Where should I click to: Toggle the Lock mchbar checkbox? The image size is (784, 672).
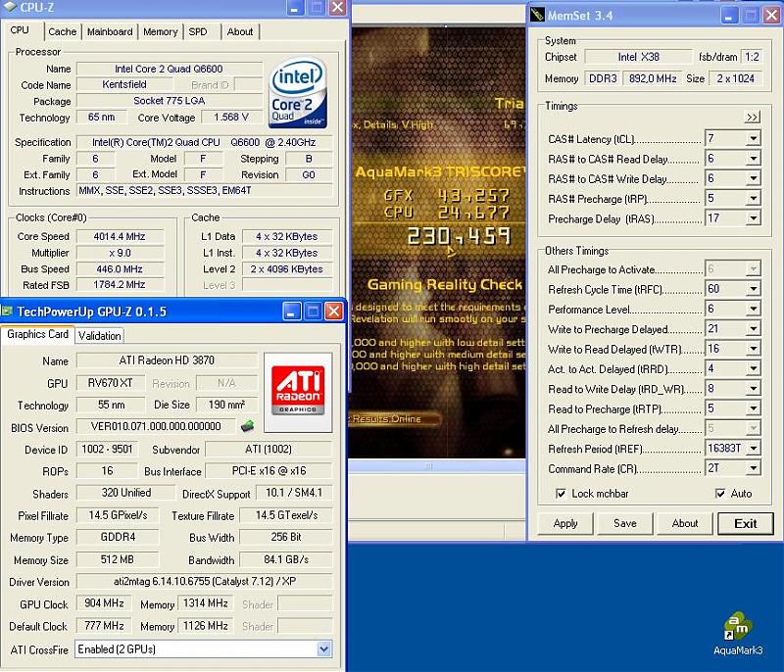tap(561, 494)
